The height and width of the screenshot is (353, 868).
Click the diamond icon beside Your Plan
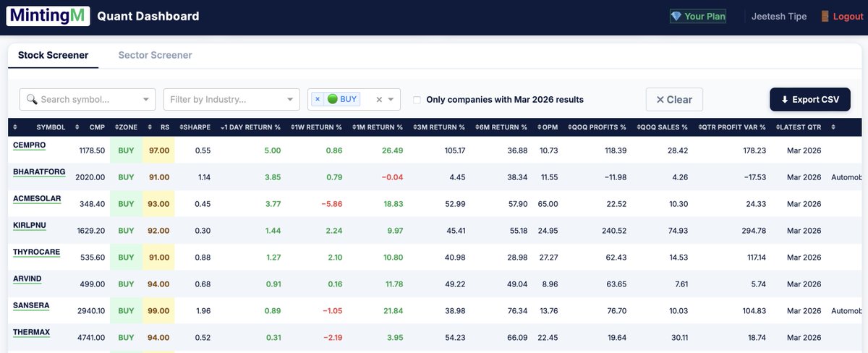pyautogui.click(x=676, y=17)
